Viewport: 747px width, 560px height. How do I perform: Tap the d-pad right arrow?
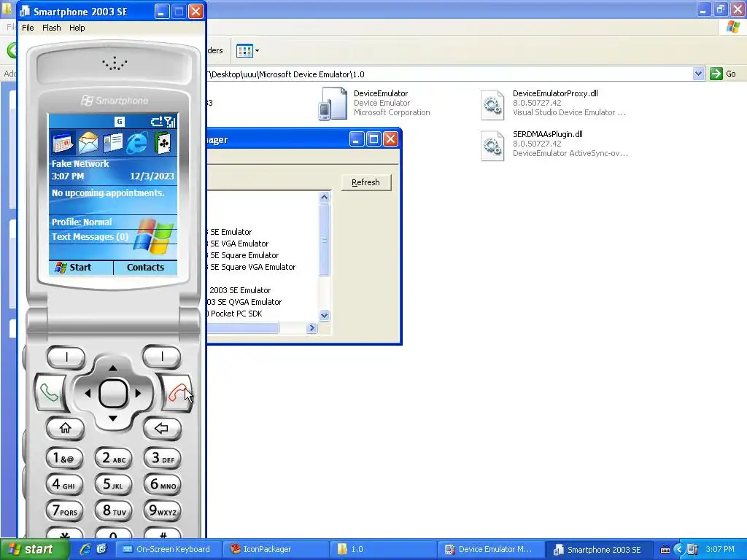138,393
